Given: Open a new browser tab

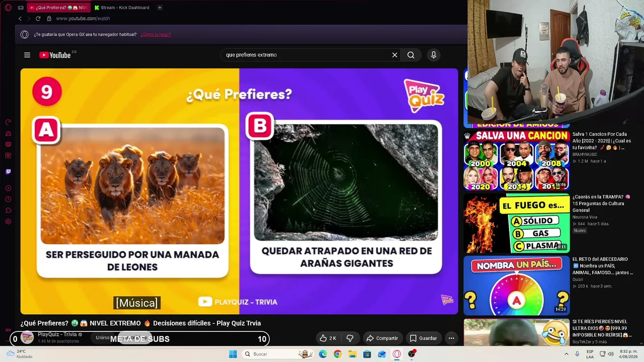Looking at the screenshot, I should pyautogui.click(x=159, y=8).
